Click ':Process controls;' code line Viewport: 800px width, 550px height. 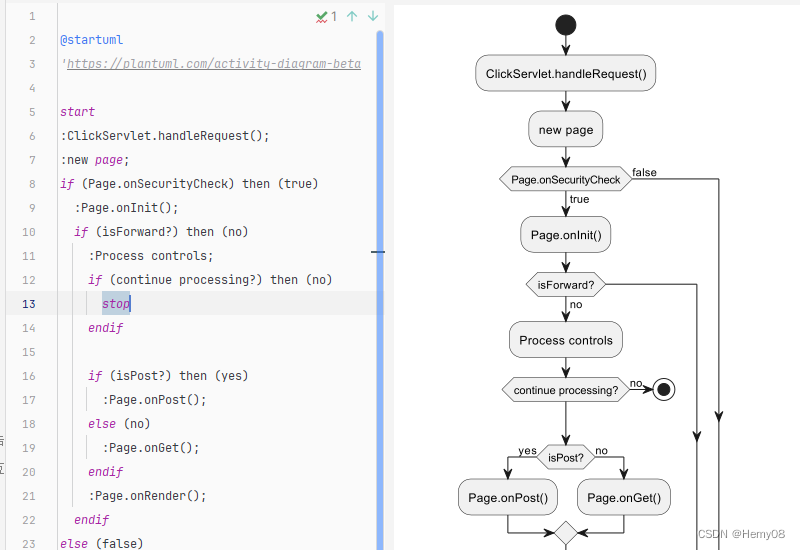click(x=151, y=256)
